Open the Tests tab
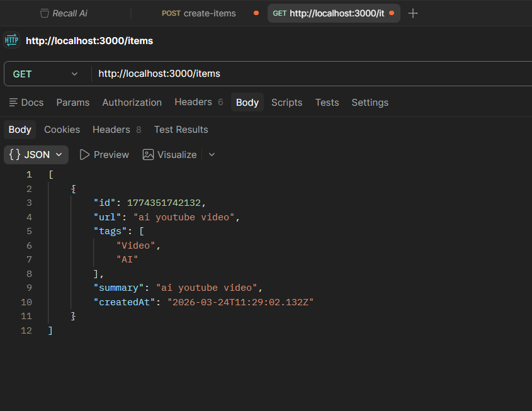Screen dimensions: 532x411 point(327,103)
